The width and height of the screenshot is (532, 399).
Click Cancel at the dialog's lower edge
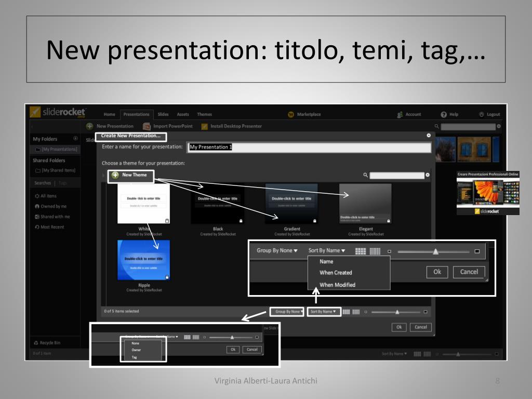(x=421, y=327)
